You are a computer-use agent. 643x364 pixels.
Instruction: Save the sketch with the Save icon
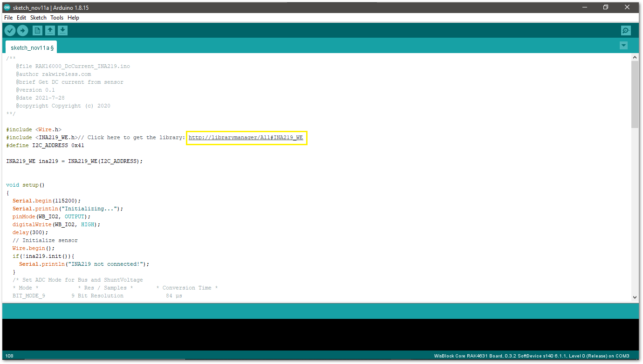pyautogui.click(x=62, y=31)
